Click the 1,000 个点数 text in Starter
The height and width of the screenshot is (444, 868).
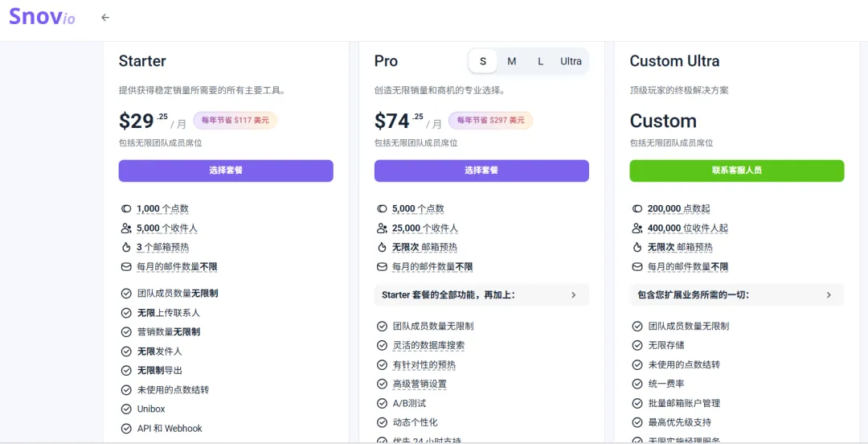(x=162, y=209)
